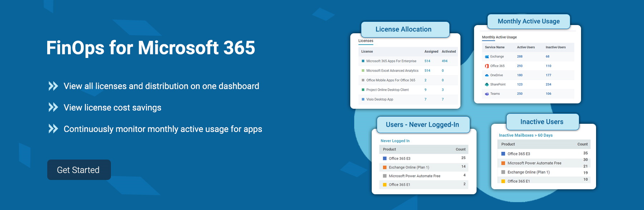Click yellow Office 365 E1 swatch in Inactive Mailboxes
This screenshot has width=644, height=210.
503,181
